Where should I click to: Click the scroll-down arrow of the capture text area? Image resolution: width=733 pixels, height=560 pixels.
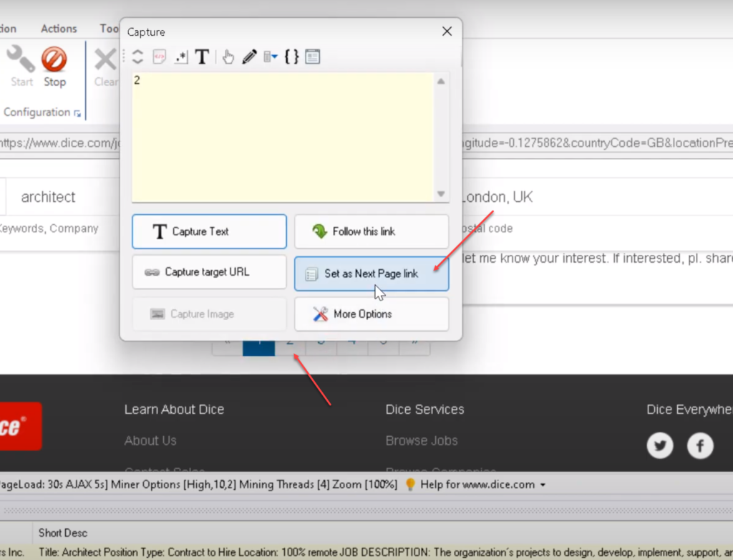441,194
